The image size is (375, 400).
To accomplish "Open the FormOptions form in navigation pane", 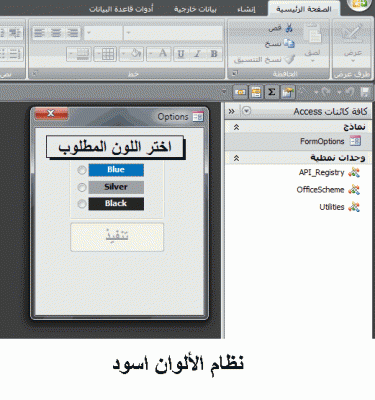I will coord(298,141).
